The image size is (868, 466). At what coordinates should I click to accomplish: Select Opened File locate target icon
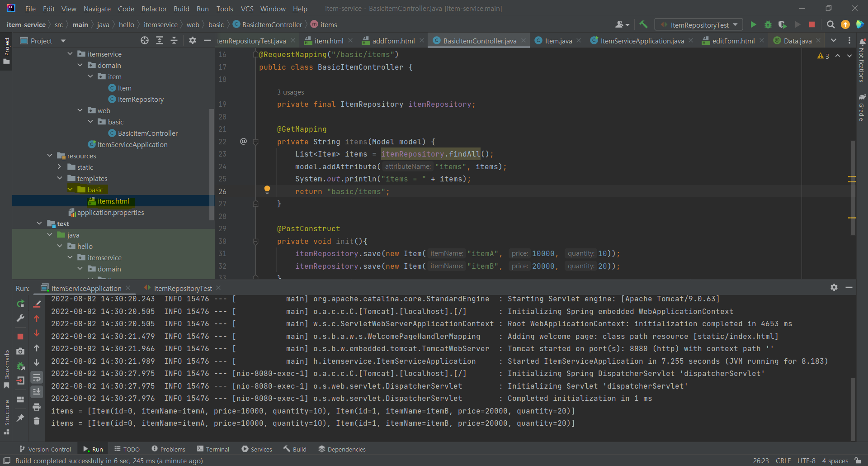click(x=145, y=41)
